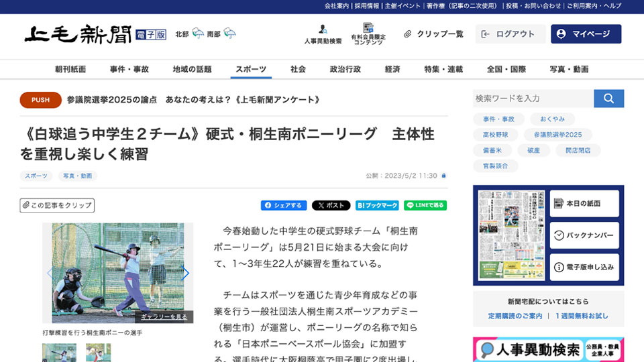644x362 pixels.
Task: Open 著作権（記事の二次使用） link
Action: [462, 6]
